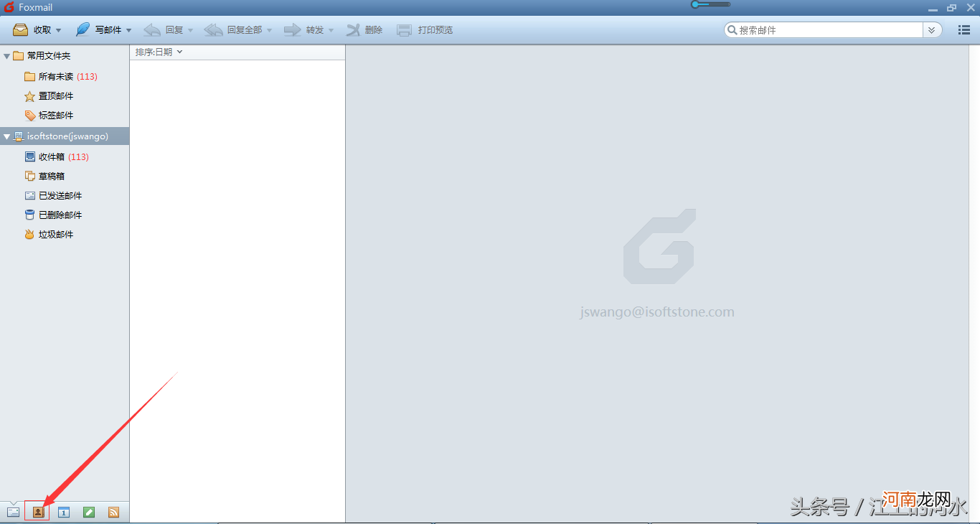Expand the 写邮件 dropdown arrow
980x524 pixels.
point(129,31)
